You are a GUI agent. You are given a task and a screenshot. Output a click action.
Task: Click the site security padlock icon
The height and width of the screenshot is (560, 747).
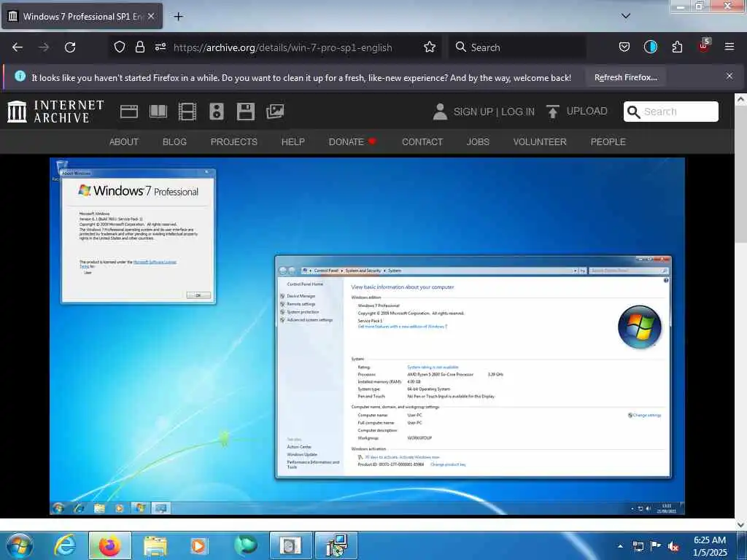click(139, 47)
